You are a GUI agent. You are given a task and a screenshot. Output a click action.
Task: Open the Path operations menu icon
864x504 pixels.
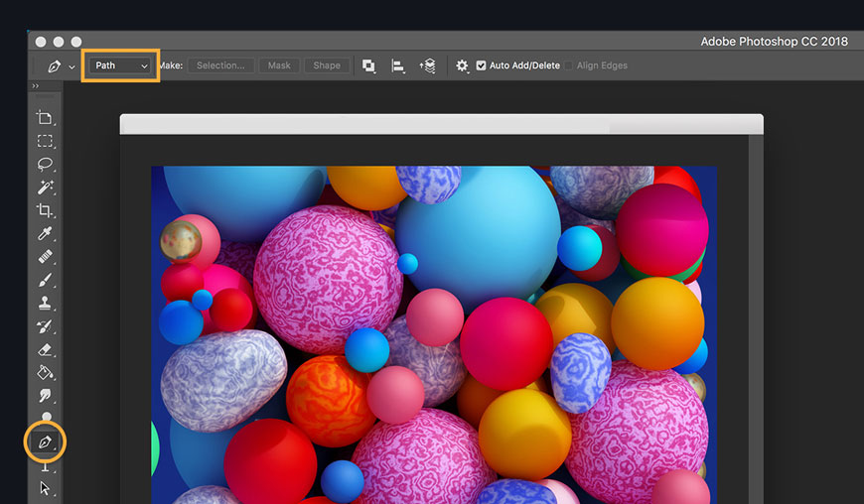(368, 66)
